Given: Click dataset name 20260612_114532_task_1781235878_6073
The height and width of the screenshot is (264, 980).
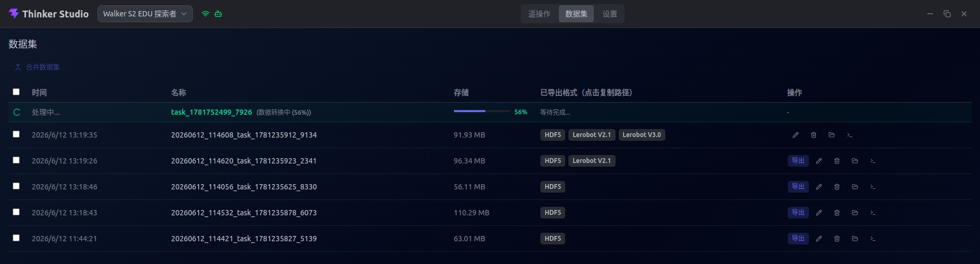Looking at the screenshot, I should coord(244,213).
